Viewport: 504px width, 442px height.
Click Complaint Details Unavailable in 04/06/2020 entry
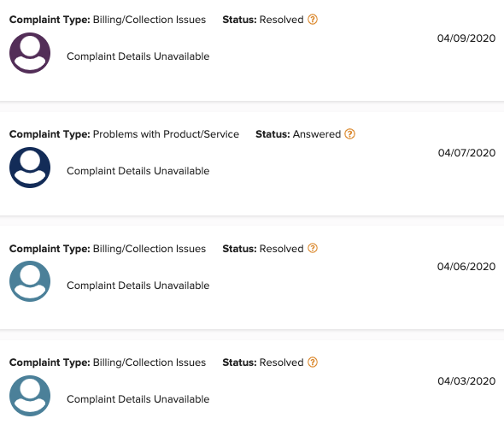coord(138,286)
